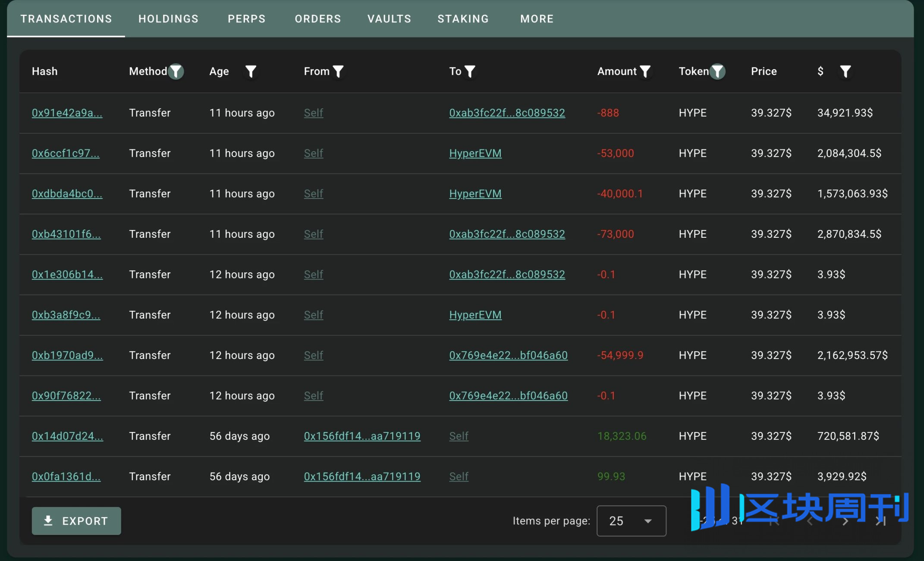Open the Token column filter

point(717,71)
